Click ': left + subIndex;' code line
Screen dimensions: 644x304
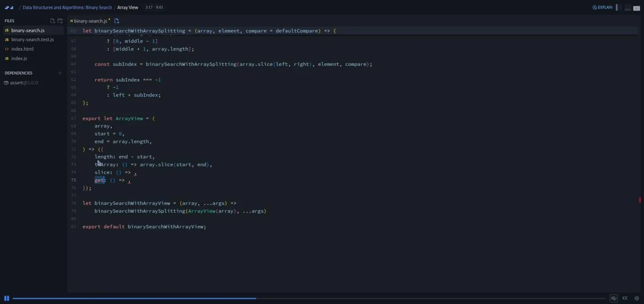pos(133,95)
